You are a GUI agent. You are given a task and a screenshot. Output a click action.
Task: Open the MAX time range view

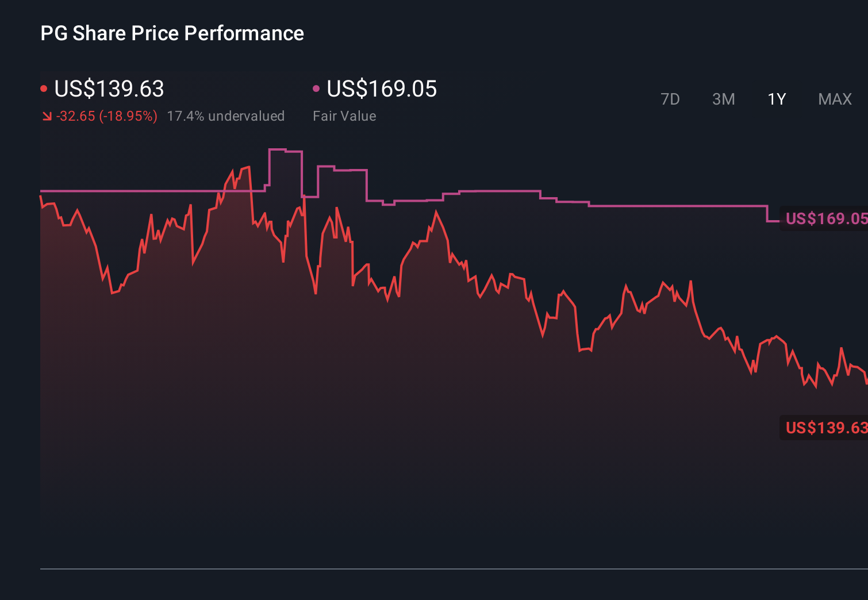pos(834,99)
